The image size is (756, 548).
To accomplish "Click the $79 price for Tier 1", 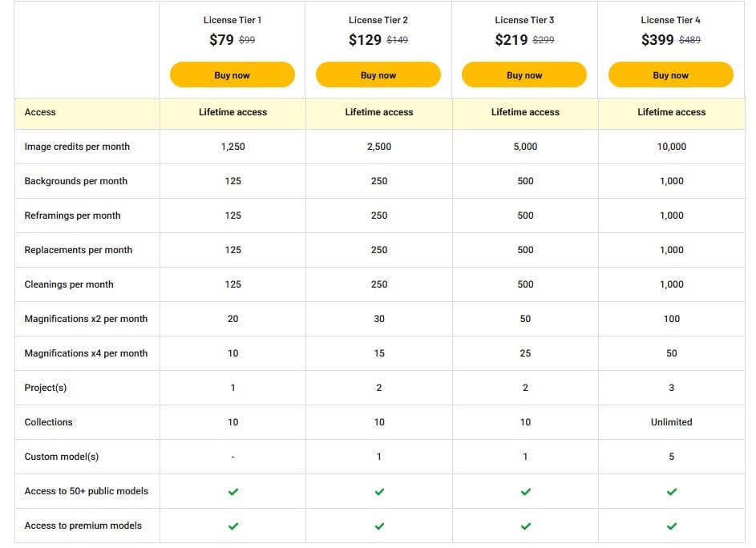I will (x=221, y=40).
